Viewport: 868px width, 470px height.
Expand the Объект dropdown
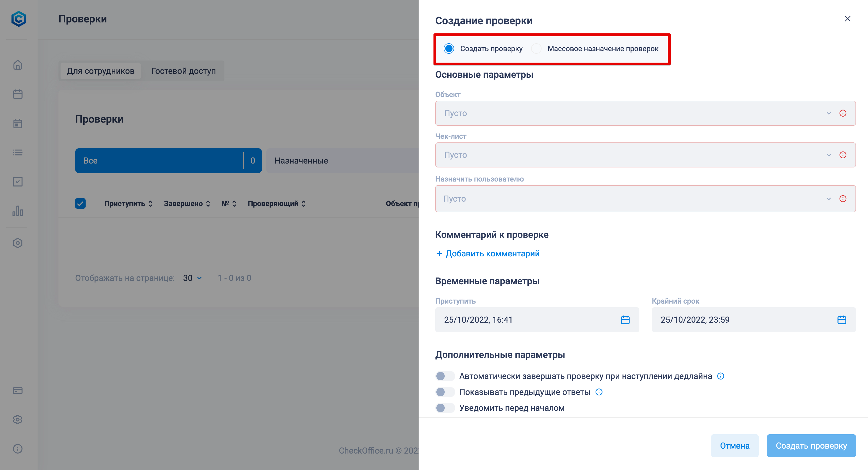[x=645, y=113]
